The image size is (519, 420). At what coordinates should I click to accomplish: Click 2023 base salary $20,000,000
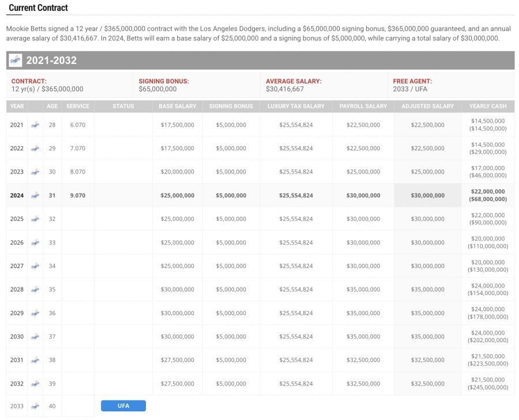tap(178, 172)
